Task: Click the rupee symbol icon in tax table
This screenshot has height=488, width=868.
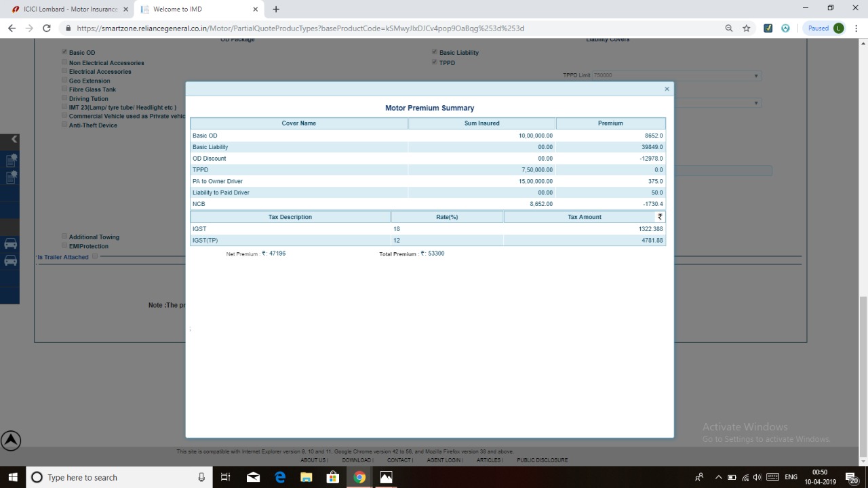Action: pos(660,217)
